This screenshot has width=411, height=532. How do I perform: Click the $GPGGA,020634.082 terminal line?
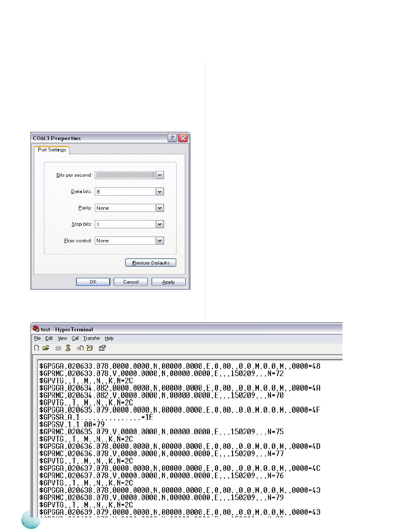180,388
